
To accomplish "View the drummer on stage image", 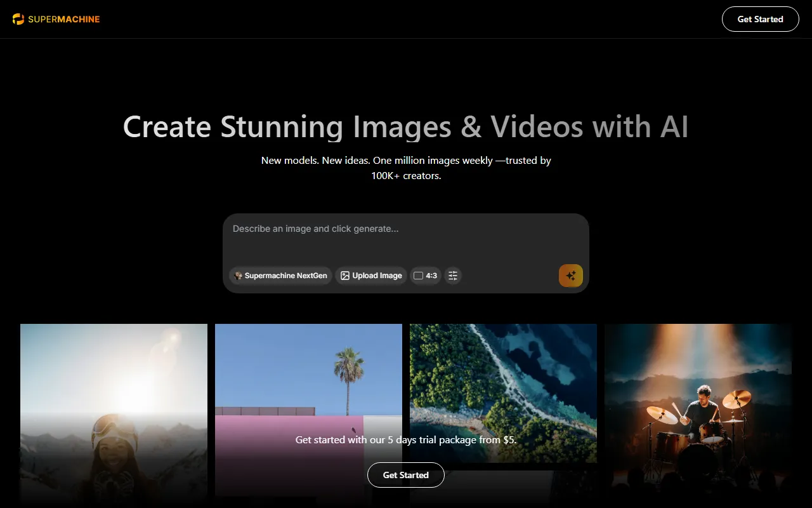I will pyautogui.click(x=698, y=406).
